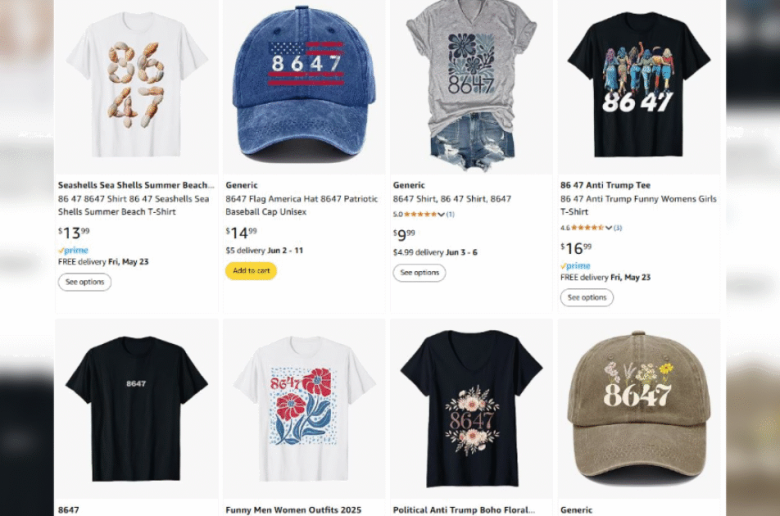The height and width of the screenshot is (516, 780).
Task: Open Seashells Summer Beach T-Shirt title link
Action: [x=135, y=205]
